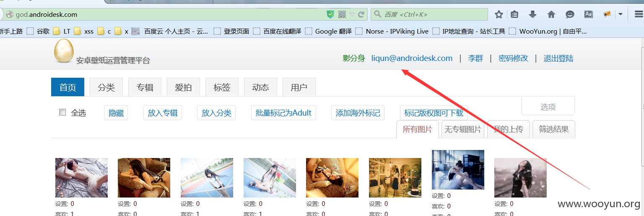Open the dropdown arrow beside Firebug
This screenshot has width=644, height=216.
point(620,15)
